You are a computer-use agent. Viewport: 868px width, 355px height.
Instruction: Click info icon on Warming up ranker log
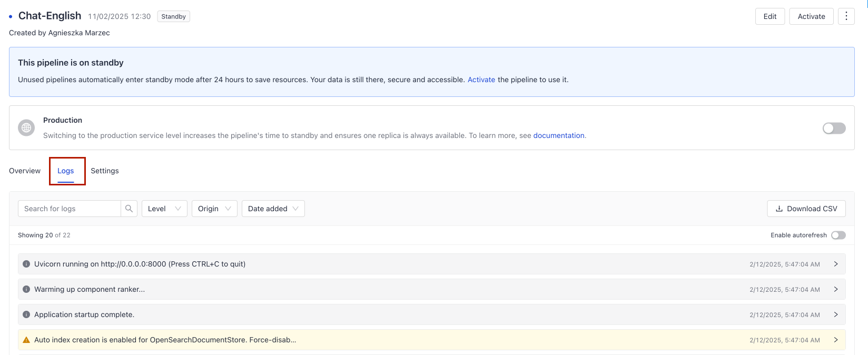pyautogui.click(x=26, y=289)
